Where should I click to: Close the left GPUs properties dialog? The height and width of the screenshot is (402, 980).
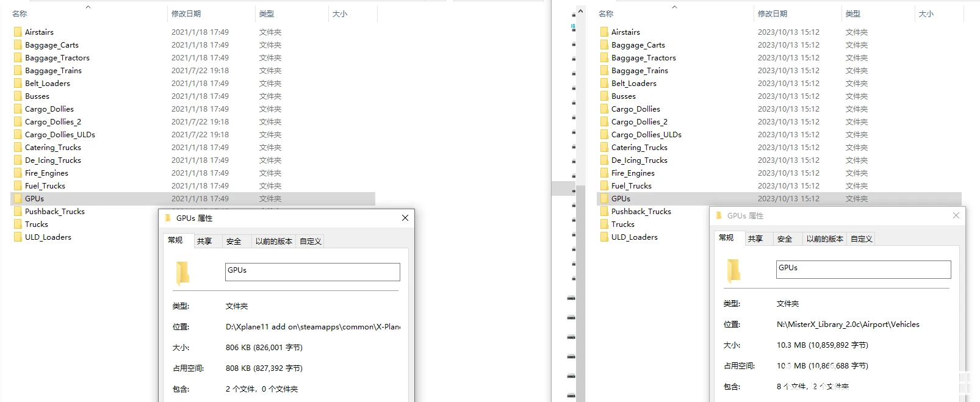[x=405, y=218]
